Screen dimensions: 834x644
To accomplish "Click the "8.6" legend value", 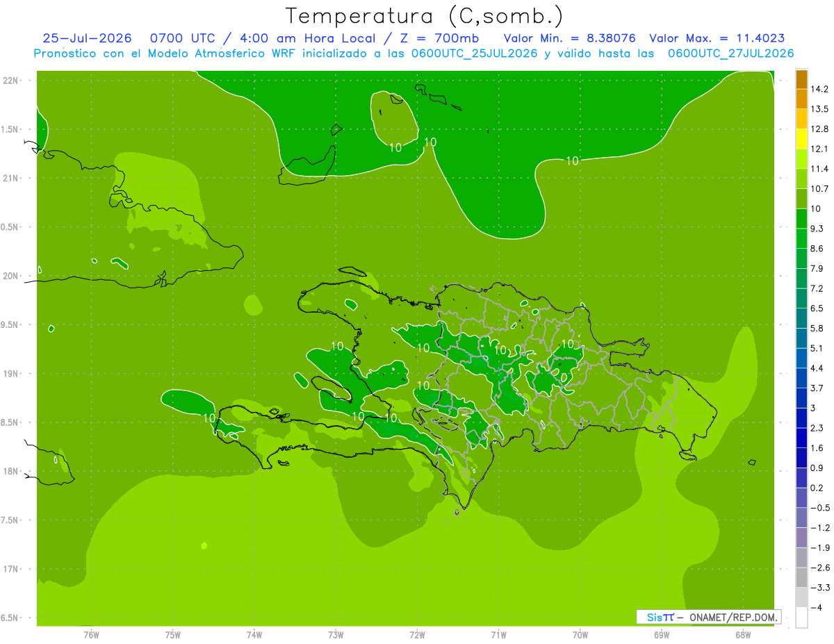I will click(817, 249).
